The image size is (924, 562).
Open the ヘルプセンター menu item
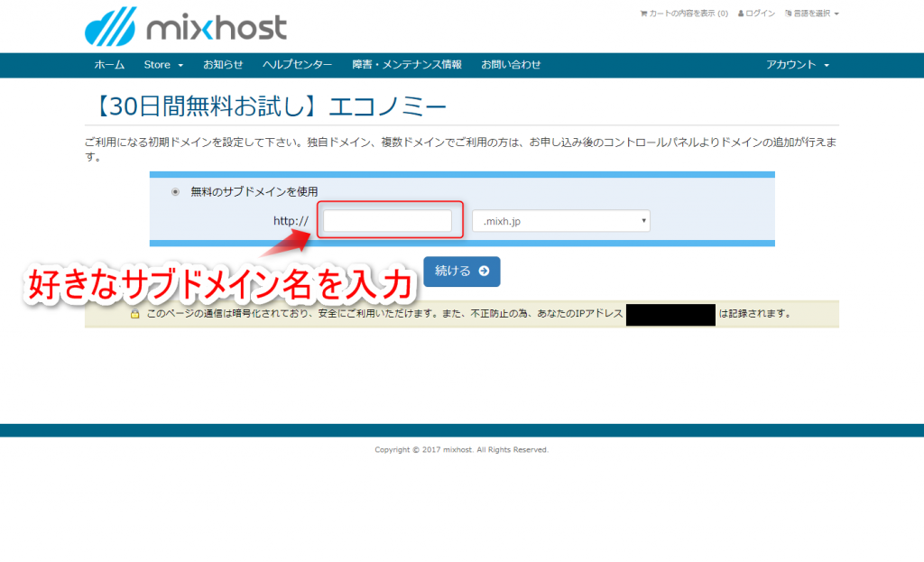[x=297, y=65]
